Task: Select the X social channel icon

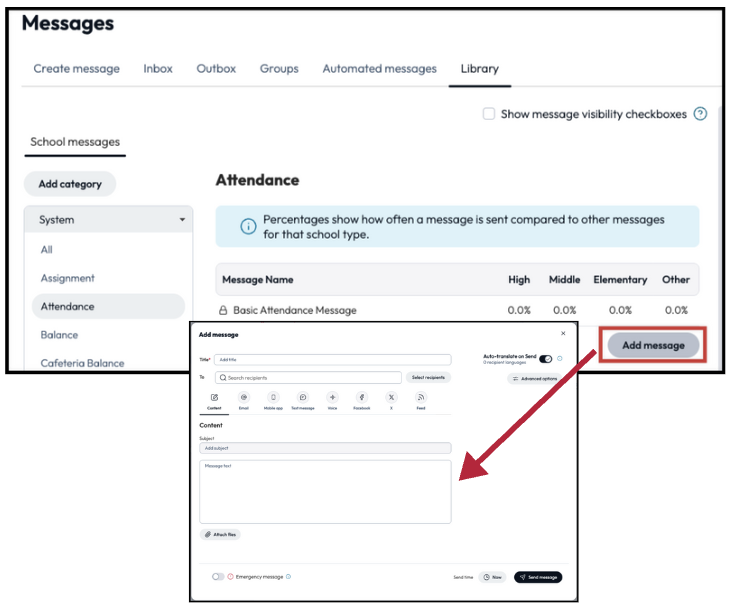Action: coord(391,398)
